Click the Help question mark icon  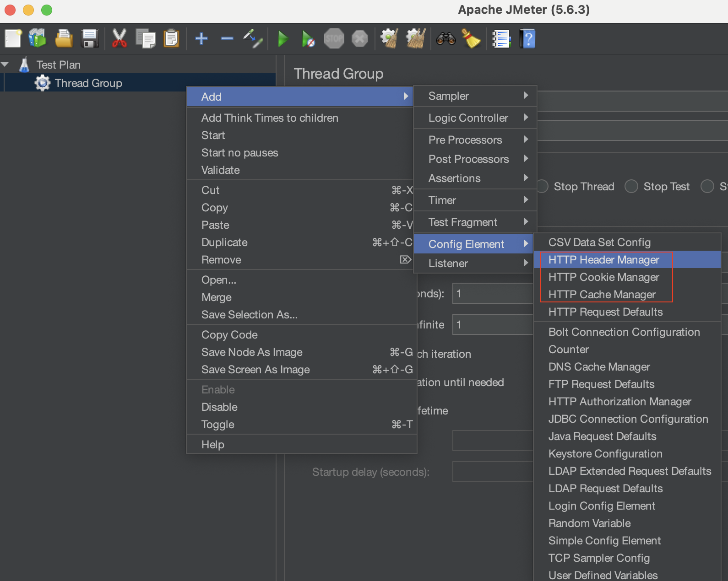tap(527, 38)
